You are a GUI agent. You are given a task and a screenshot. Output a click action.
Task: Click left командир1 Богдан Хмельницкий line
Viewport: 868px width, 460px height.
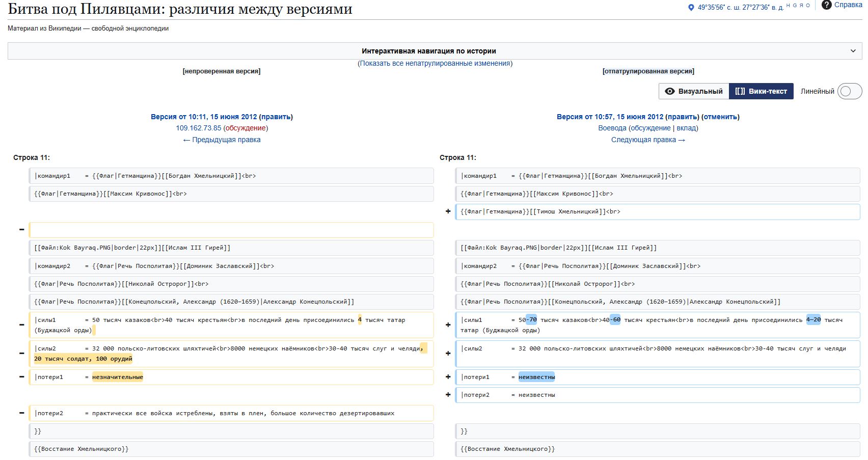pos(231,176)
